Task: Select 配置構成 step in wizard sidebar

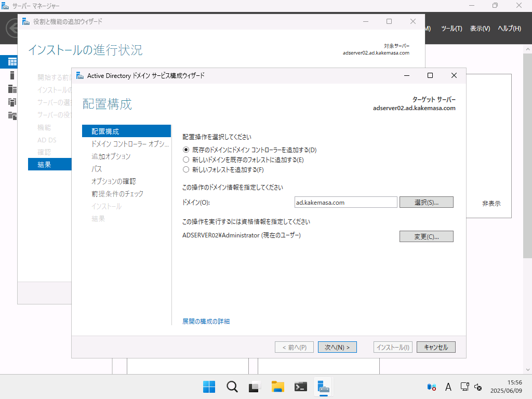Action: click(126, 131)
